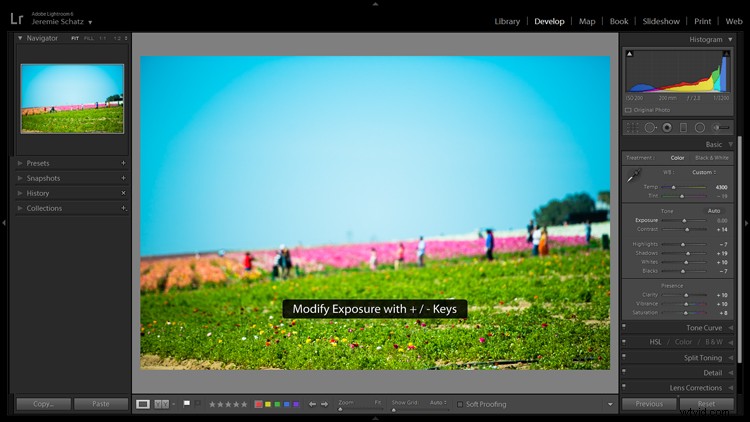Image resolution: width=750 pixels, height=422 pixels.
Task: Open the Print module
Action: pos(702,21)
